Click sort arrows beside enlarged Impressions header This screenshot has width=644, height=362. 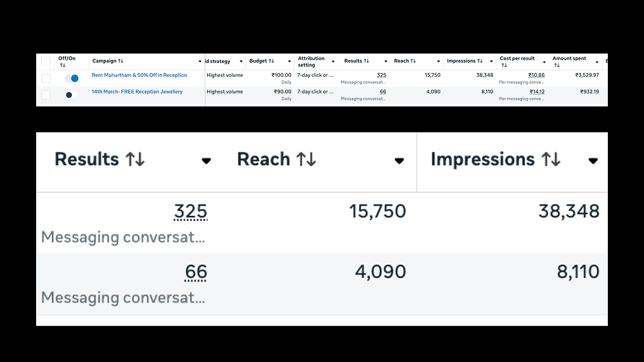[551, 160]
